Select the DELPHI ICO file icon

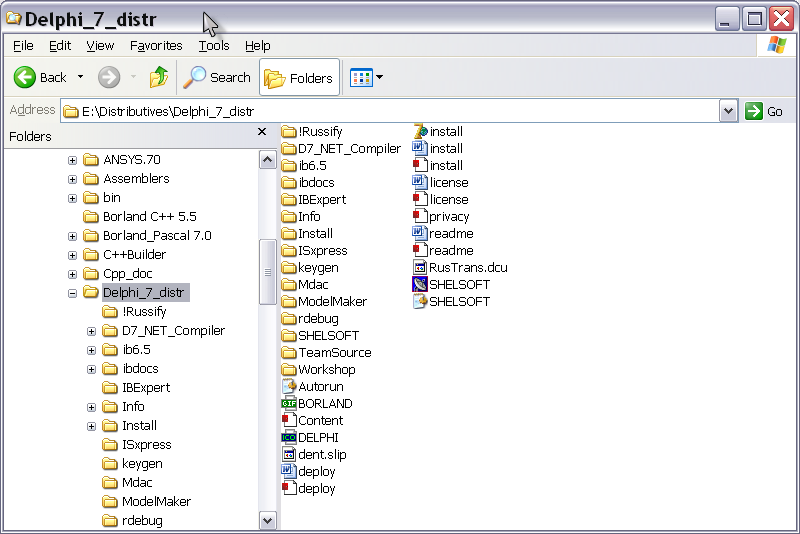[x=289, y=438]
